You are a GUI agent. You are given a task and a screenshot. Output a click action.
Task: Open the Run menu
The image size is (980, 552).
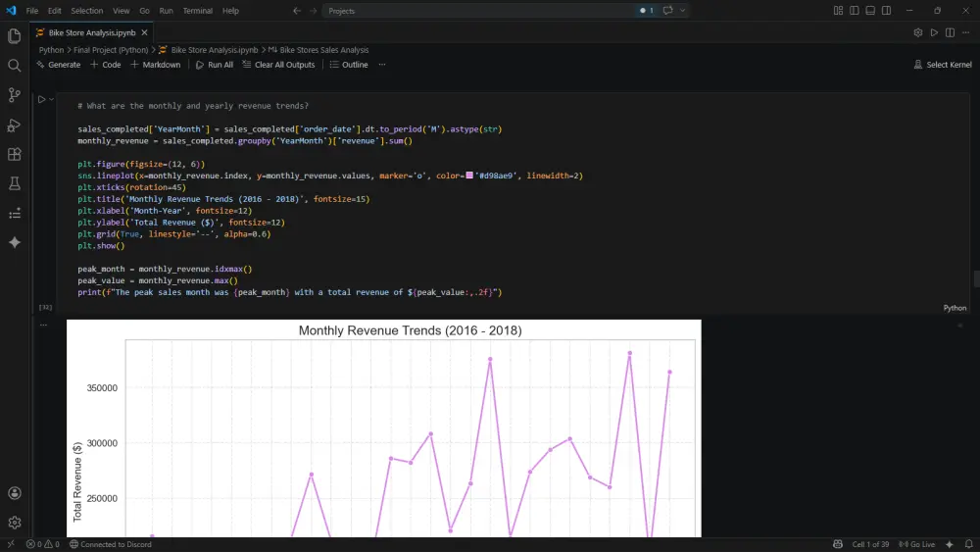[x=167, y=11]
